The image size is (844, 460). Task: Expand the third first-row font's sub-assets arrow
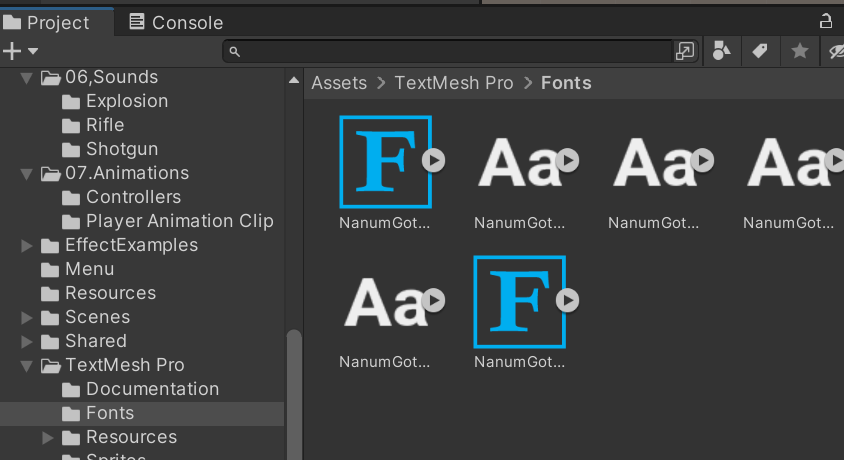pyautogui.click(x=702, y=160)
